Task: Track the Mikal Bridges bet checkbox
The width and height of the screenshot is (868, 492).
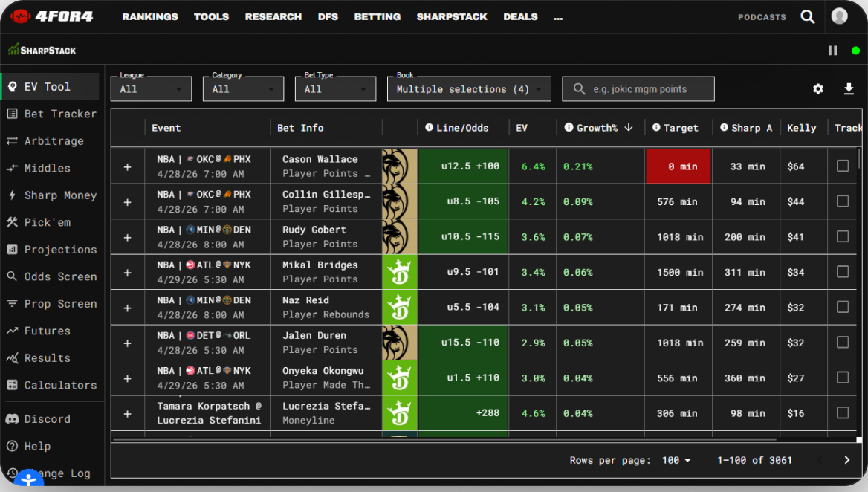Action: (x=843, y=272)
